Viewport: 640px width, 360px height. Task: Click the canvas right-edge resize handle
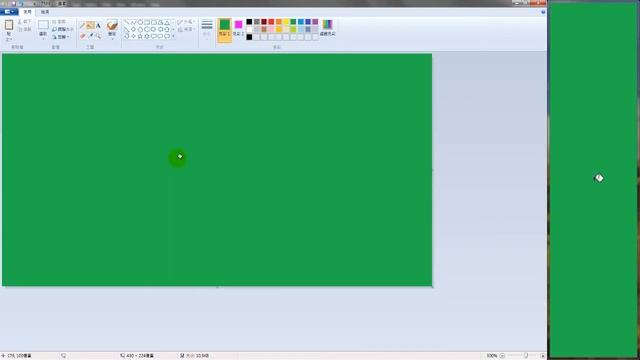(x=433, y=170)
